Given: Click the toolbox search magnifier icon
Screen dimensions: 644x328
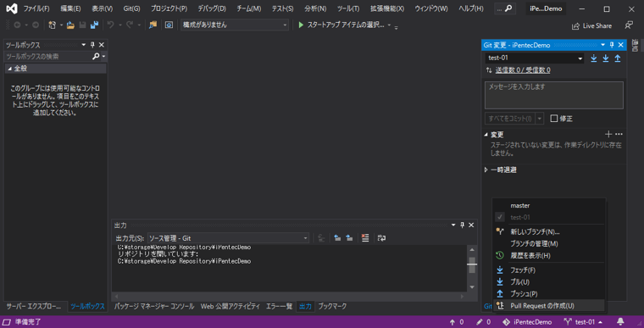Looking at the screenshot, I should [x=96, y=56].
